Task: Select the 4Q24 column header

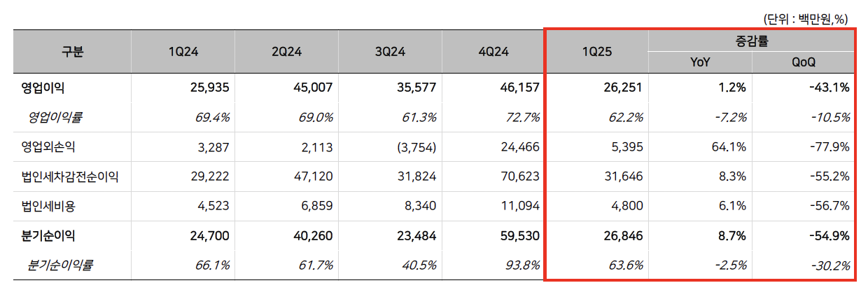Action: point(493,52)
